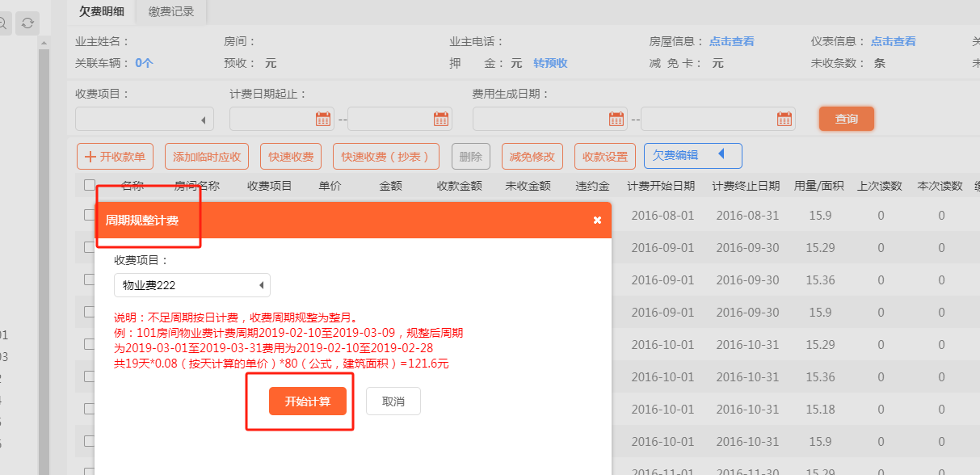This screenshot has height=475, width=980.
Task: Open calendar for fee generation end date
Action: click(784, 119)
